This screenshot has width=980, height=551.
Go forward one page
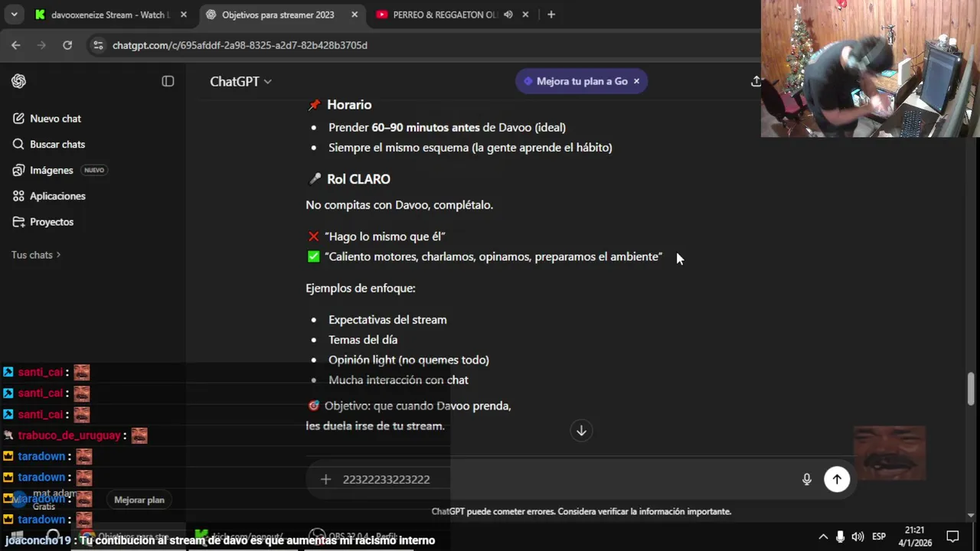tap(41, 45)
